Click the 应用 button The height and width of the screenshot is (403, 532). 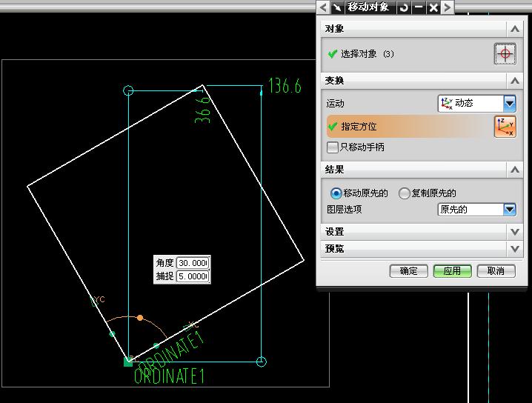pyautogui.click(x=452, y=271)
